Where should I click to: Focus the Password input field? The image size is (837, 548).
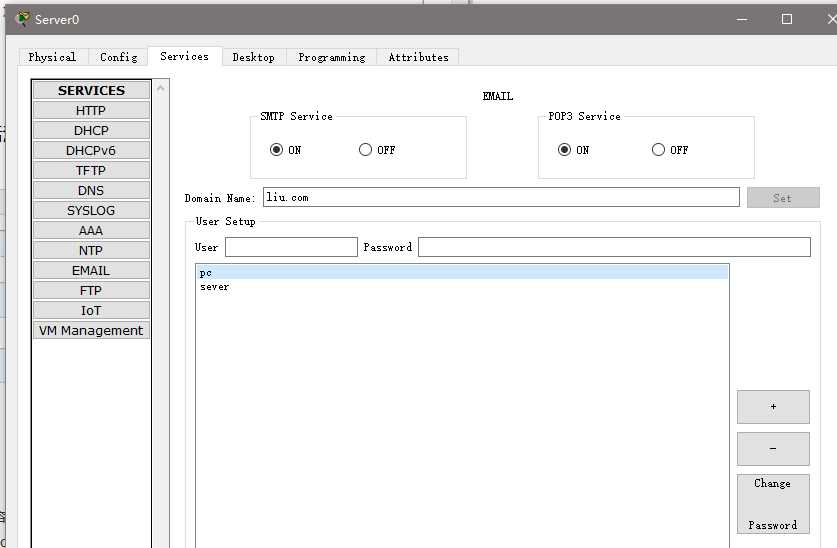614,247
